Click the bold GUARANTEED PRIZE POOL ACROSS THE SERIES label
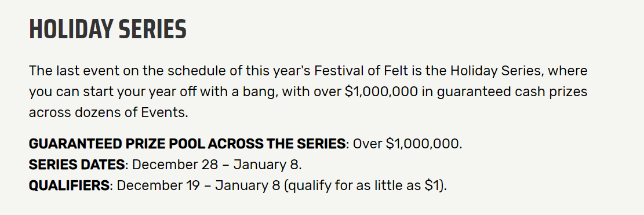This screenshot has height=215, width=644. pos(187,144)
